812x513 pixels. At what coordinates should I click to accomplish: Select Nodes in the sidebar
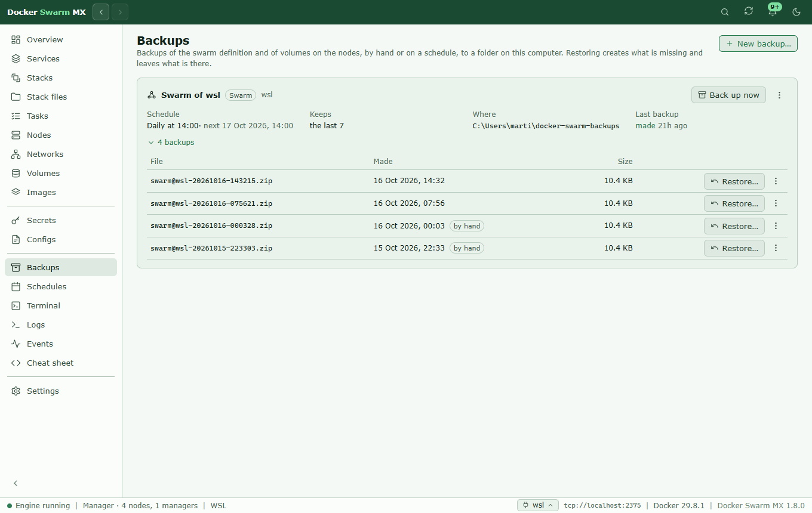[61, 135]
